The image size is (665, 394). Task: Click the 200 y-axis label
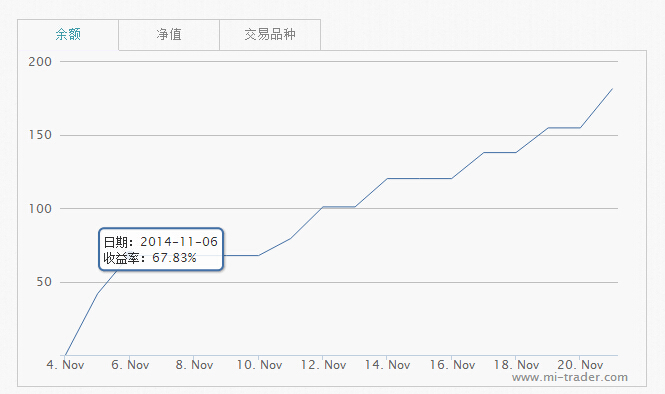click(40, 62)
